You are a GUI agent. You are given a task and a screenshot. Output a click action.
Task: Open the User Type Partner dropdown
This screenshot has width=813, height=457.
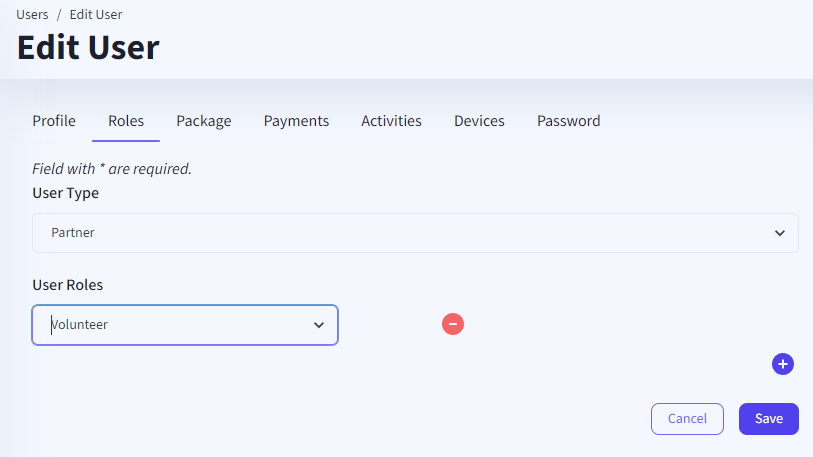(415, 233)
